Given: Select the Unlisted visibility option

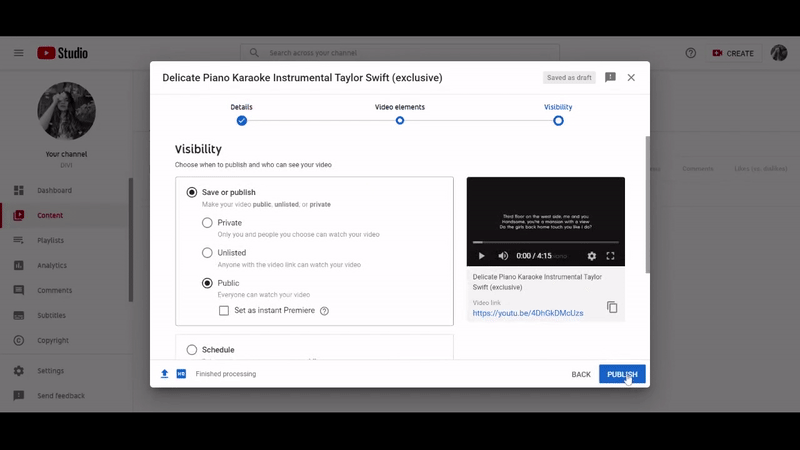Looking at the screenshot, I should [x=207, y=253].
